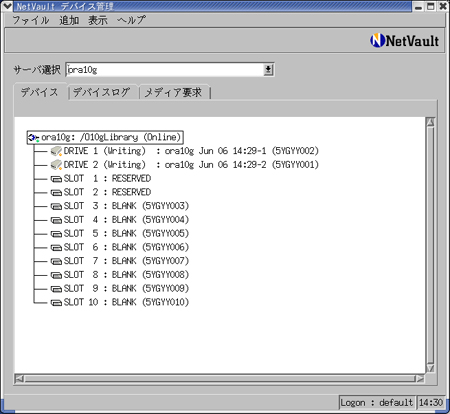Open the 表示 menu
Viewport: 450px width, 414px height.
(x=98, y=20)
